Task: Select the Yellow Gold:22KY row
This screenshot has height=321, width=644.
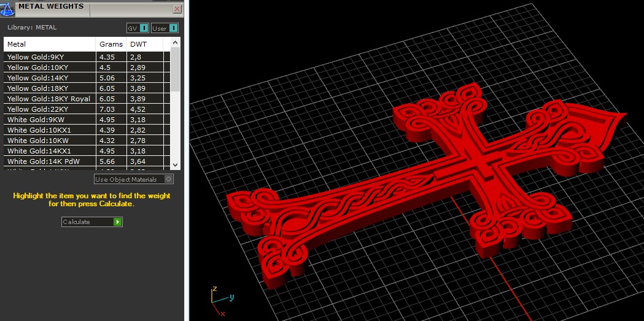Action: click(x=87, y=109)
